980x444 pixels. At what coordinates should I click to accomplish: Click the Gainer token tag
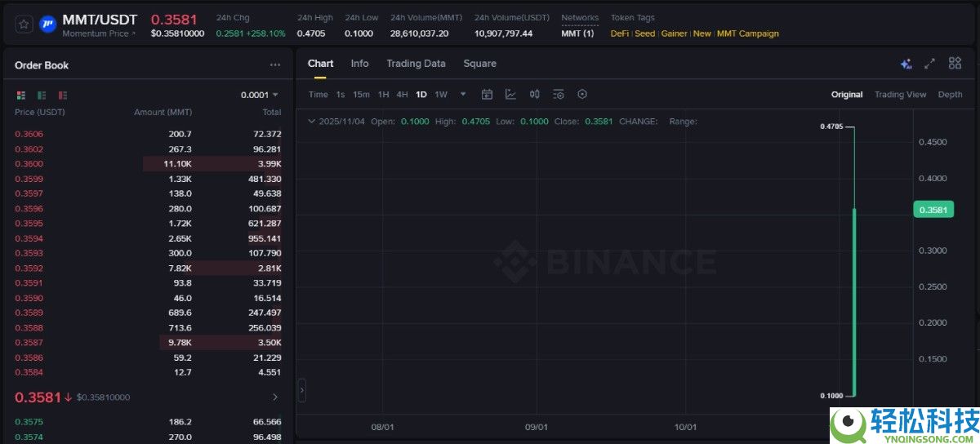674,33
